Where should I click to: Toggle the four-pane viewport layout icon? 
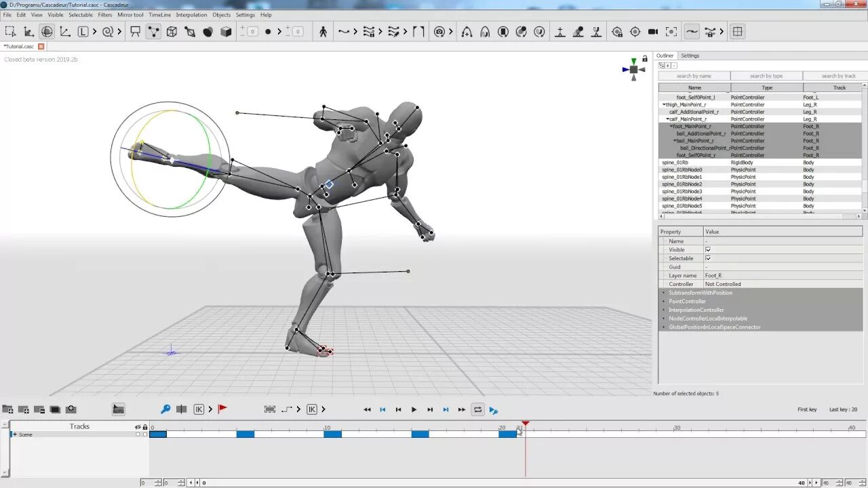point(738,31)
